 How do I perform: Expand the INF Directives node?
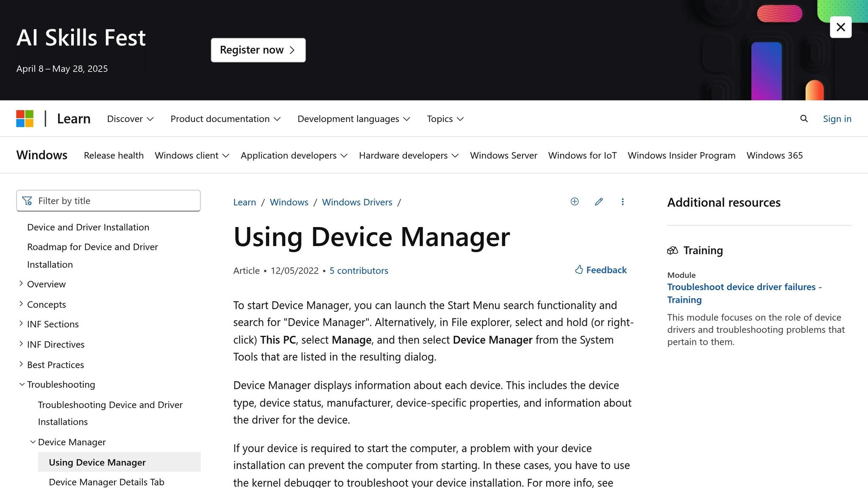pyautogui.click(x=21, y=344)
